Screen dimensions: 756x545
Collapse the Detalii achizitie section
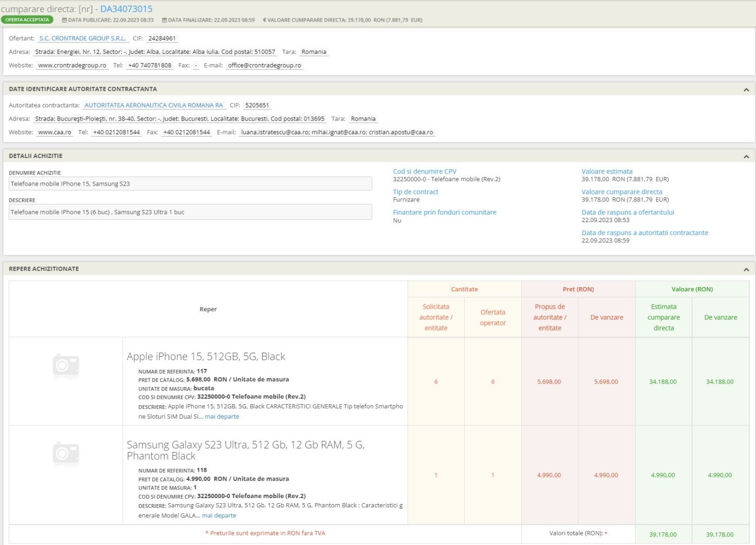point(746,156)
